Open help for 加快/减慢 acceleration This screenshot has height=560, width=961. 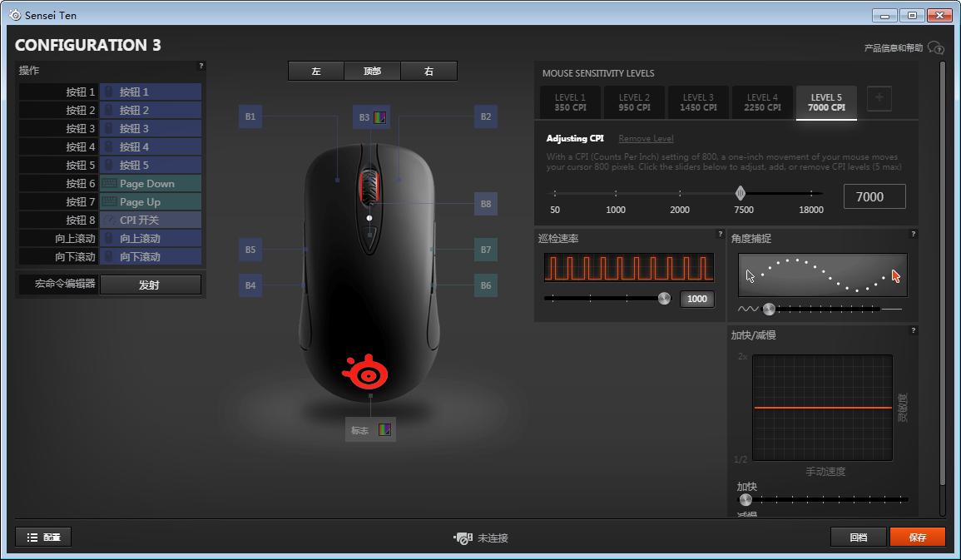[914, 331]
